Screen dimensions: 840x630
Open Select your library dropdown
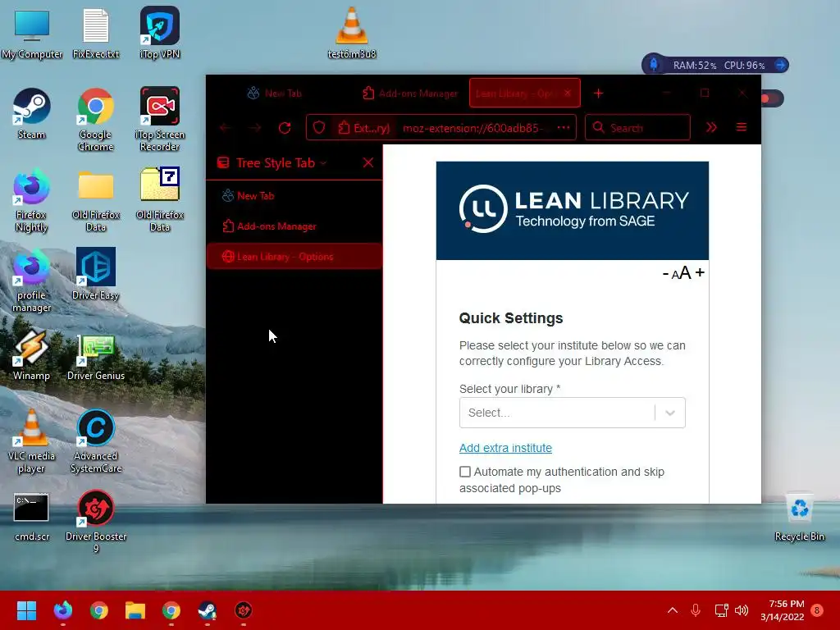pos(572,413)
